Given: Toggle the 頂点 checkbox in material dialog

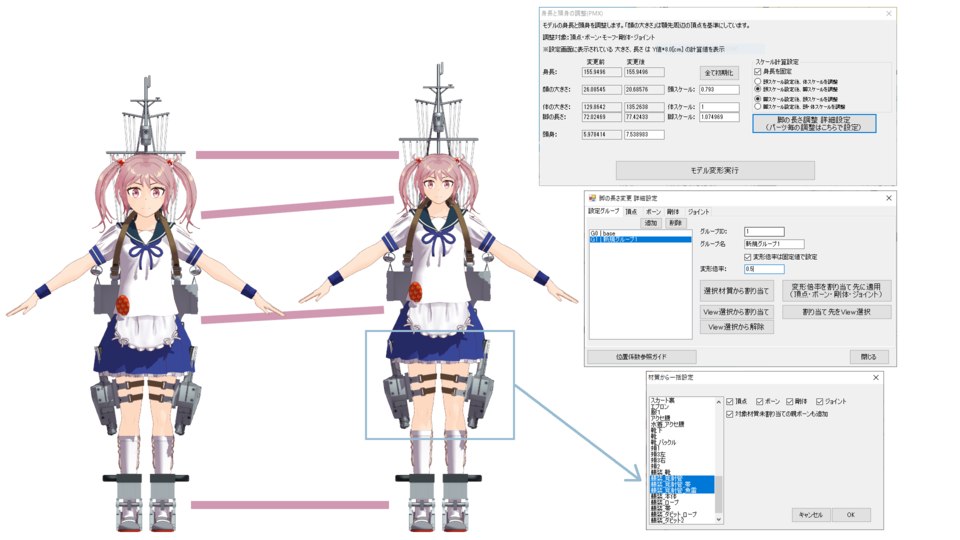Looking at the screenshot, I should [x=730, y=402].
